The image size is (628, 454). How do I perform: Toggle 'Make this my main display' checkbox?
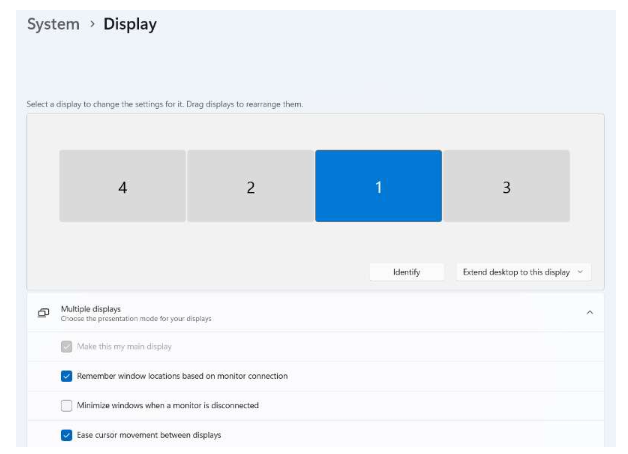[67, 346]
